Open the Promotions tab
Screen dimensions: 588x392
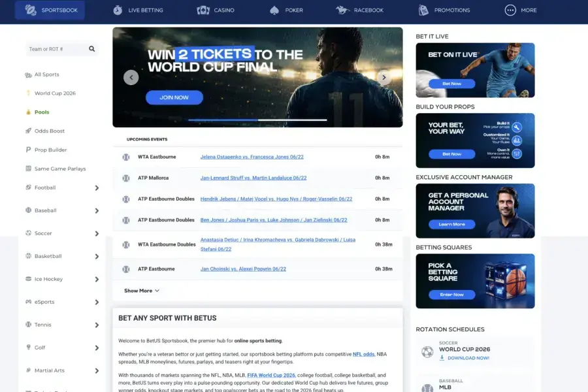coord(444,10)
